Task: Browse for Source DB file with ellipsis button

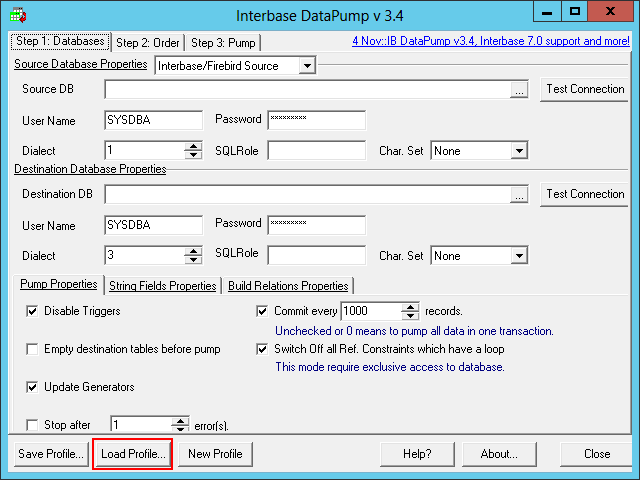Action: [518, 90]
